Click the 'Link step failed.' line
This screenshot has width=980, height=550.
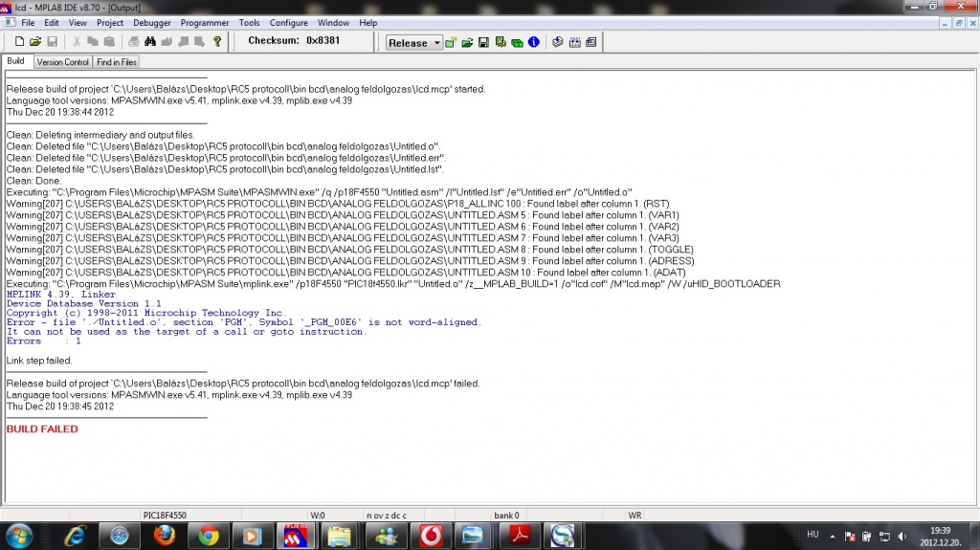pyautogui.click(x=38, y=361)
